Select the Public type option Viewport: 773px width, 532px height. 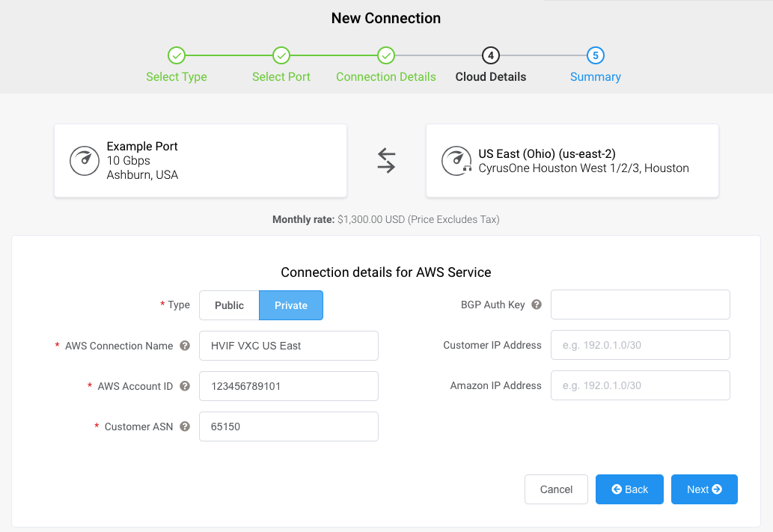coord(229,305)
